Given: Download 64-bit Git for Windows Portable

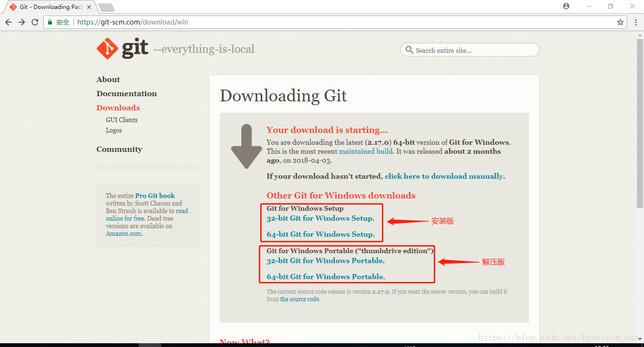Looking at the screenshot, I should click(325, 277).
